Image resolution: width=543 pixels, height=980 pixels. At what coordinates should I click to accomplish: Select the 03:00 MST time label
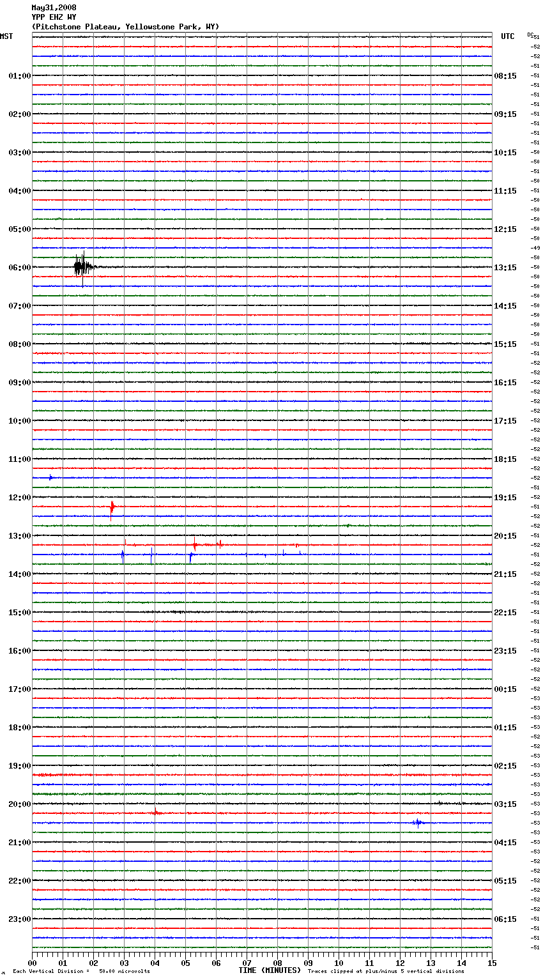(20, 153)
